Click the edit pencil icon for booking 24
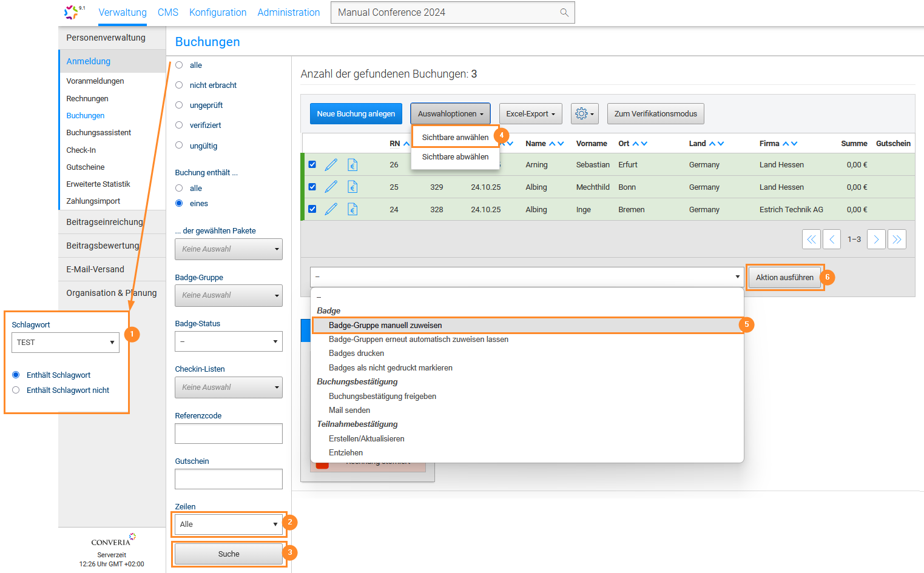Screen dimensions: 924x573 pyautogui.click(x=331, y=210)
